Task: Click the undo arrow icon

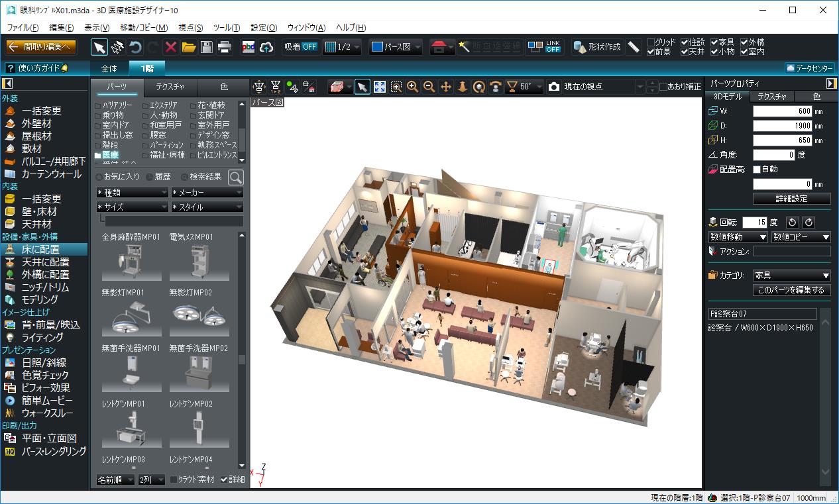Action: (135, 47)
